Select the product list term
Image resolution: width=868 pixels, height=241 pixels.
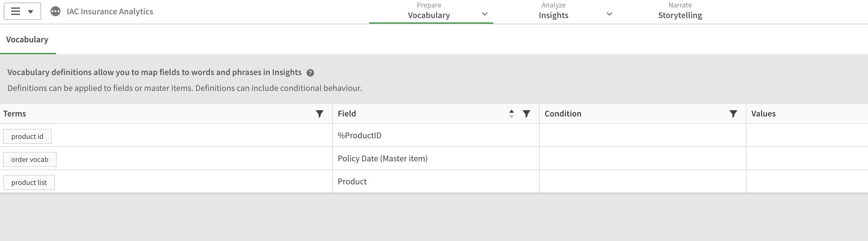pyautogui.click(x=29, y=182)
